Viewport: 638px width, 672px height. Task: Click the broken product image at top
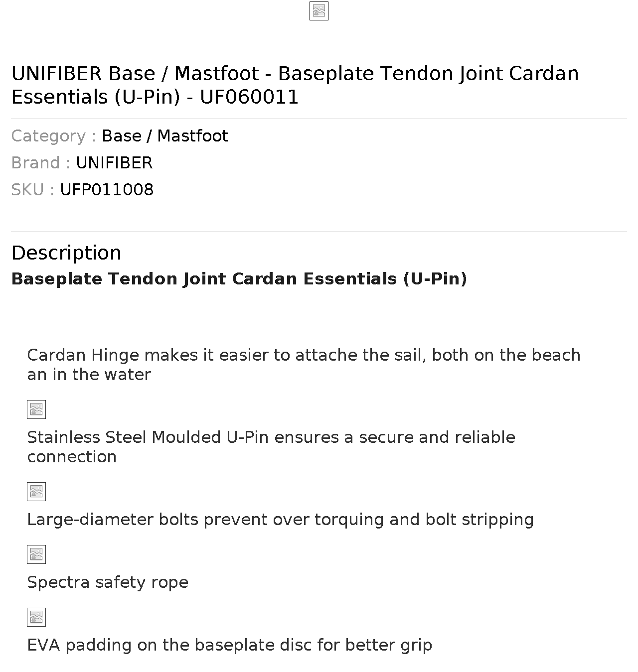click(319, 11)
